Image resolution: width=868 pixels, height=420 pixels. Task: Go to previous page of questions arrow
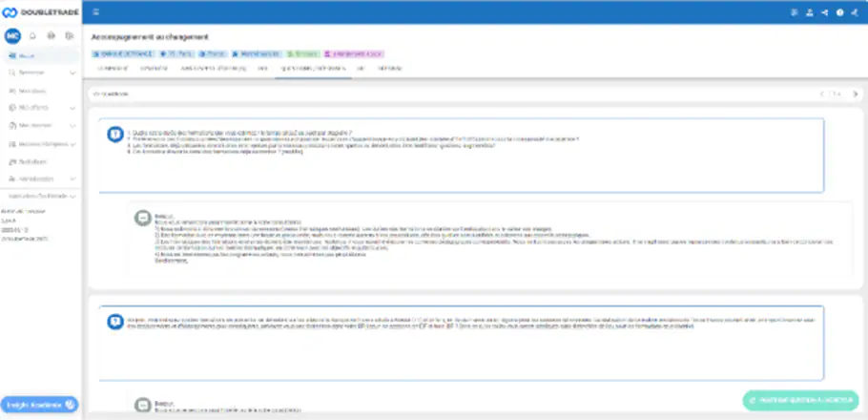click(x=821, y=94)
